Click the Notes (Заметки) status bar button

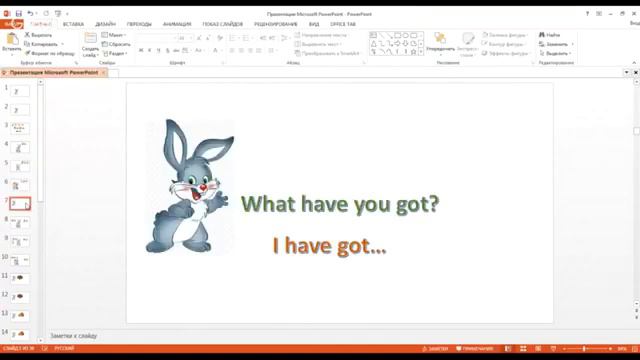435,349
